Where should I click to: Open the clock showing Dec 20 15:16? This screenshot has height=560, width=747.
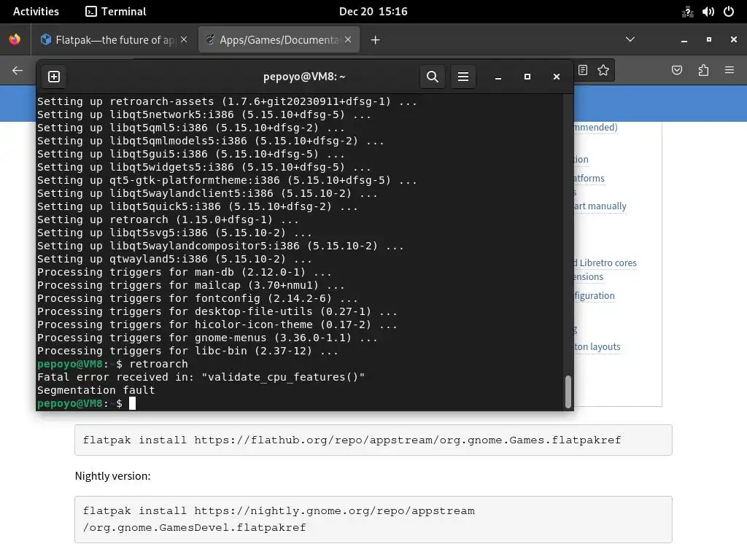[373, 12]
